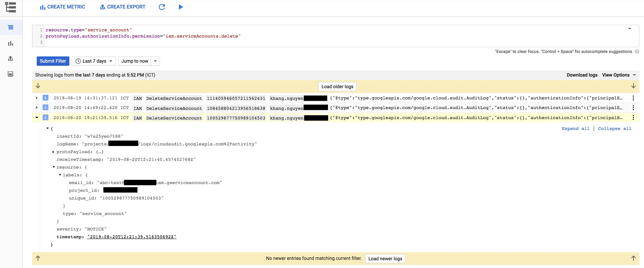Collapse the resource labels section
Viewport: 644px width, 268px height.
60,175
